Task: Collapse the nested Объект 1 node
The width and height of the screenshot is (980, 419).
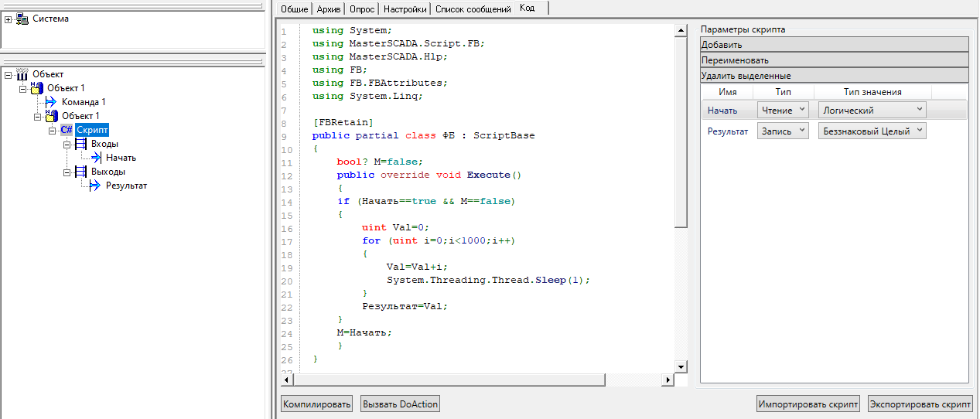Action: [x=38, y=117]
